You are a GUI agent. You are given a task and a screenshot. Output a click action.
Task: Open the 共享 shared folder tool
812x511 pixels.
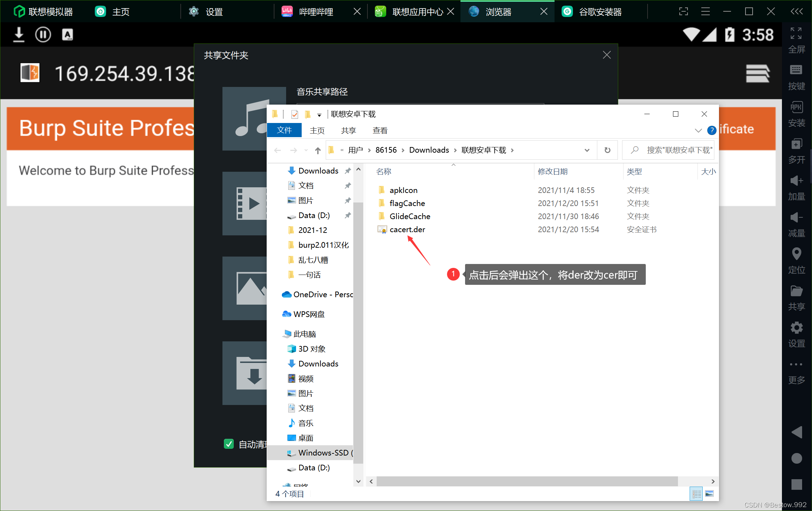click(796, 291)
